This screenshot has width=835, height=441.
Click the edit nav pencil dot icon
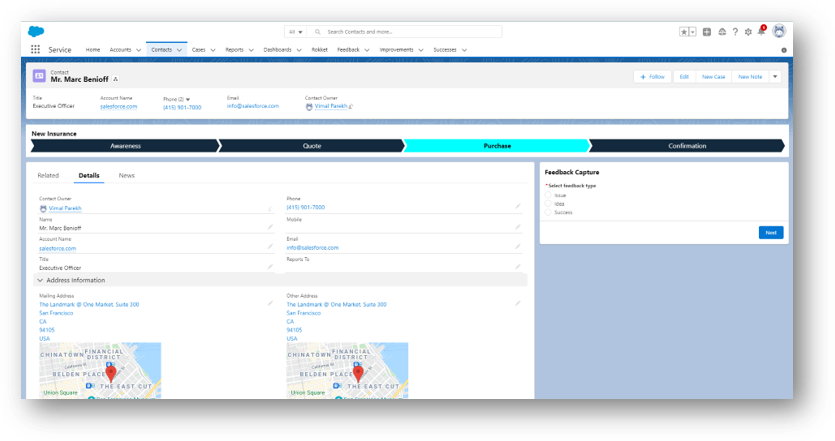tap(784, 50)
